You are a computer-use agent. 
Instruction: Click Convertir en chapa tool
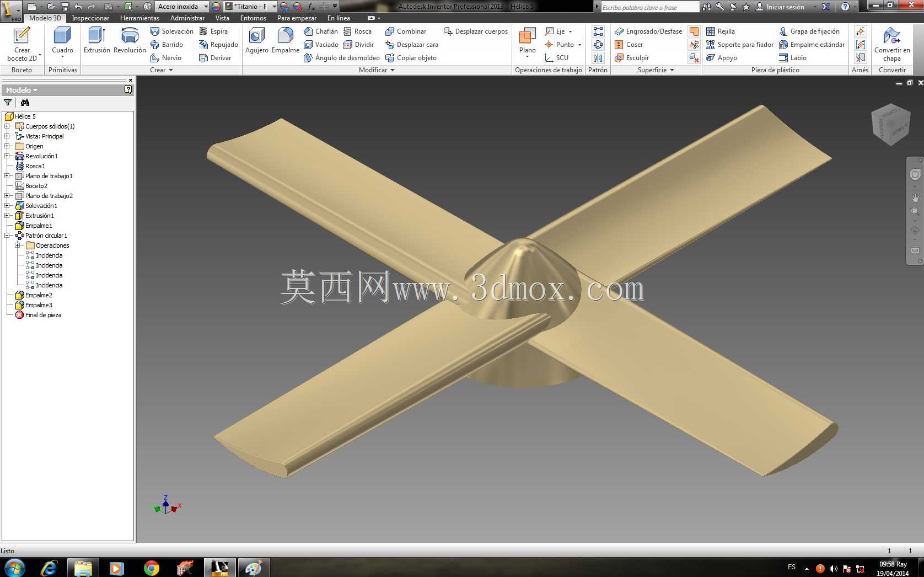pos(892,44)
